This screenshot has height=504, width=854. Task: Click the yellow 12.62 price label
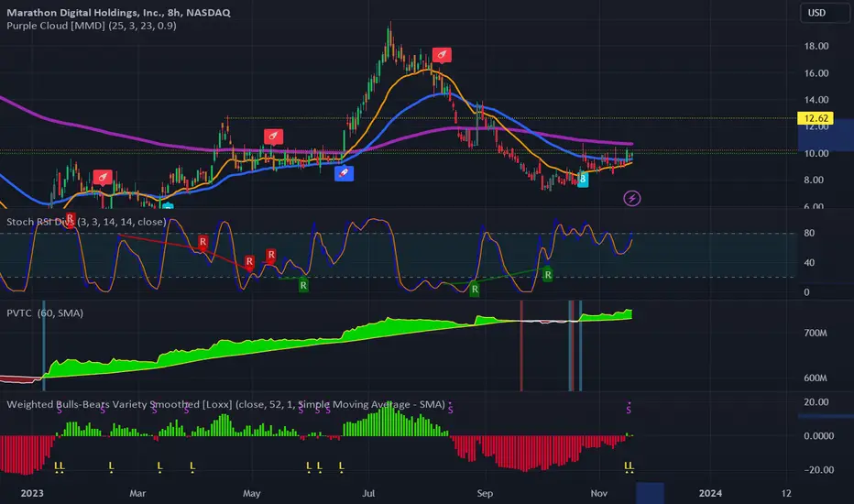816,118
